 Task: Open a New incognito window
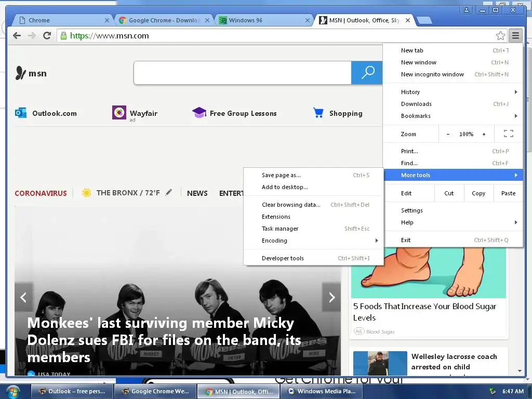pyautogui.click(x=453, y=74)
